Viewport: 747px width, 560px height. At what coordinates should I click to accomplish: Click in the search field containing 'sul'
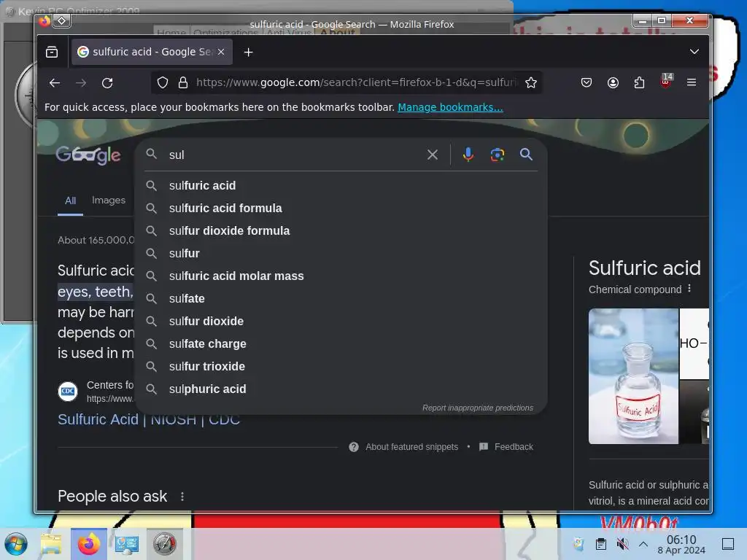293,155
